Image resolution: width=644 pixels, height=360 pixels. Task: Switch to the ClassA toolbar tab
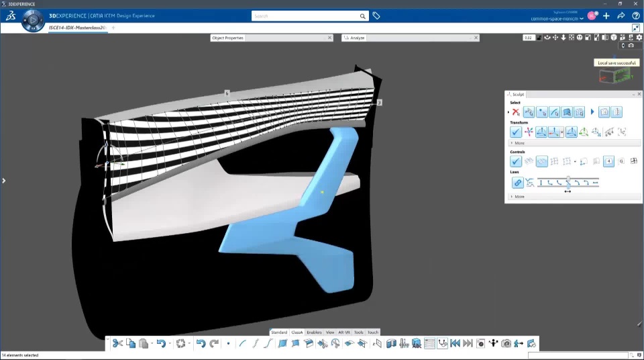[297, 332]
